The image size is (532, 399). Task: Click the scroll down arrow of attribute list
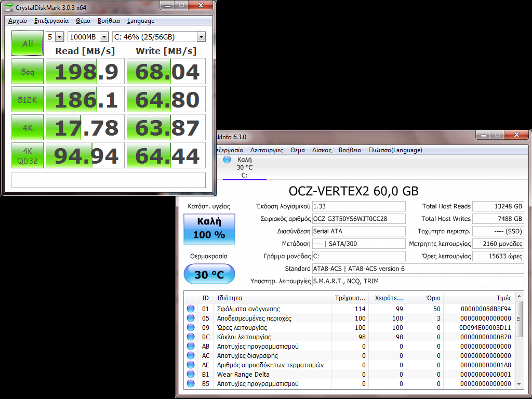point(519,384)
